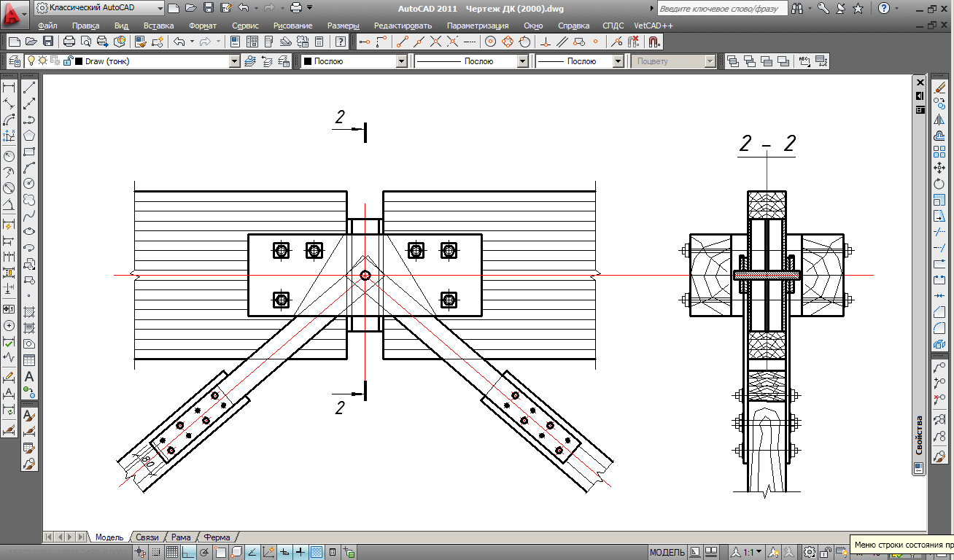Open the Вставка menu

click(158, 26)
